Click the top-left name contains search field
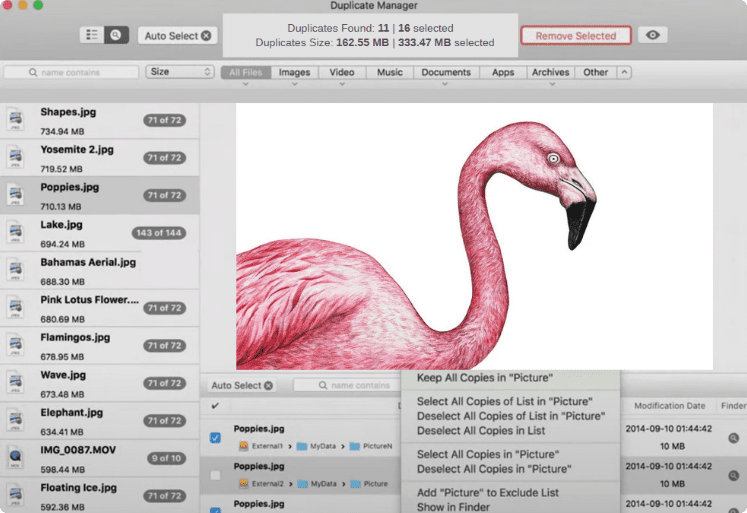The image size is (747, 513). [x=72, y=72]
